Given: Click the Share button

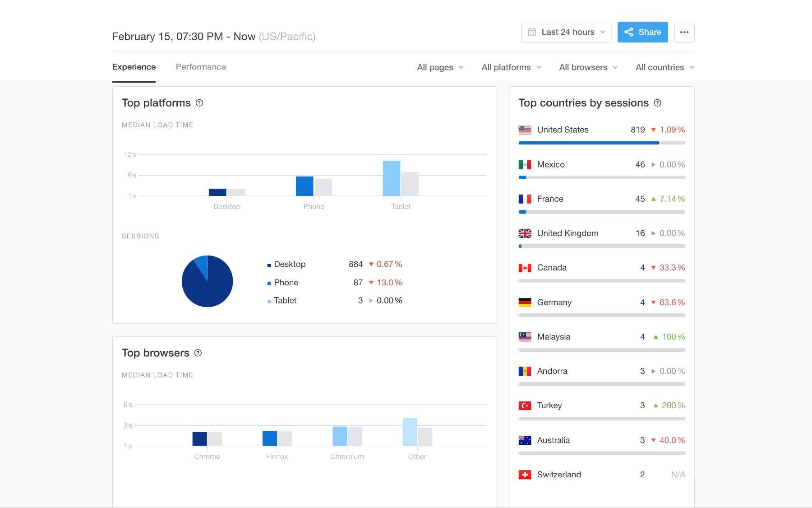Looking at the screenshot, I should click(642, 32).
